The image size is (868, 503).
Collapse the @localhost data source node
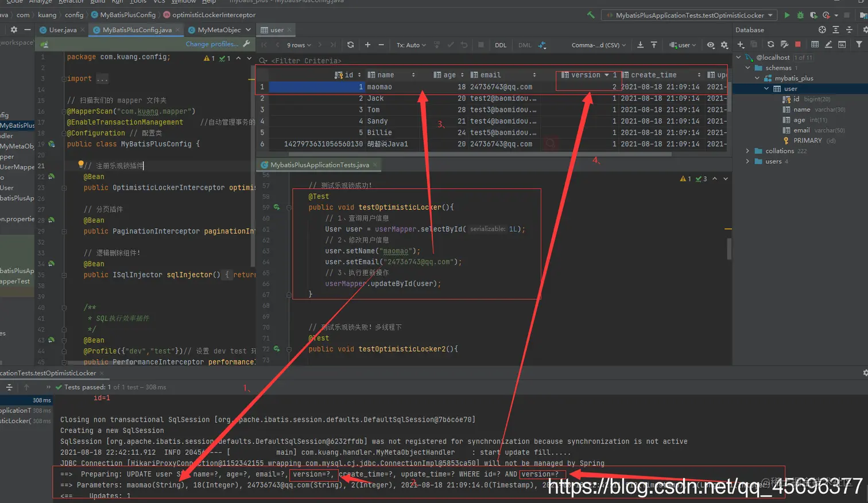[x=739, y=57]
